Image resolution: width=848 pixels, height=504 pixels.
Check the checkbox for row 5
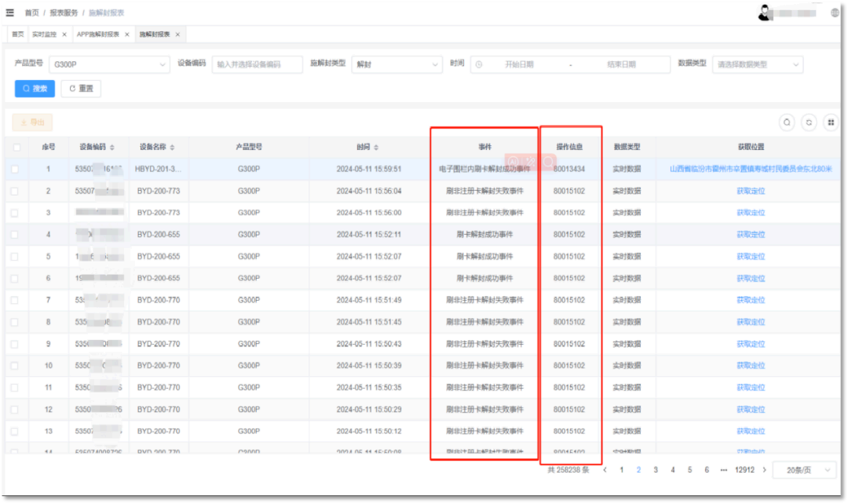[x=15, y=257]
